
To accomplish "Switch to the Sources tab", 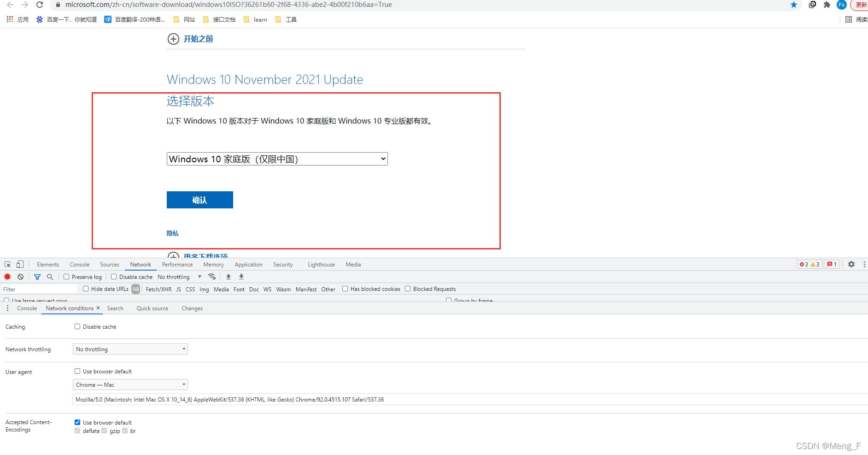I will [110, 265].
